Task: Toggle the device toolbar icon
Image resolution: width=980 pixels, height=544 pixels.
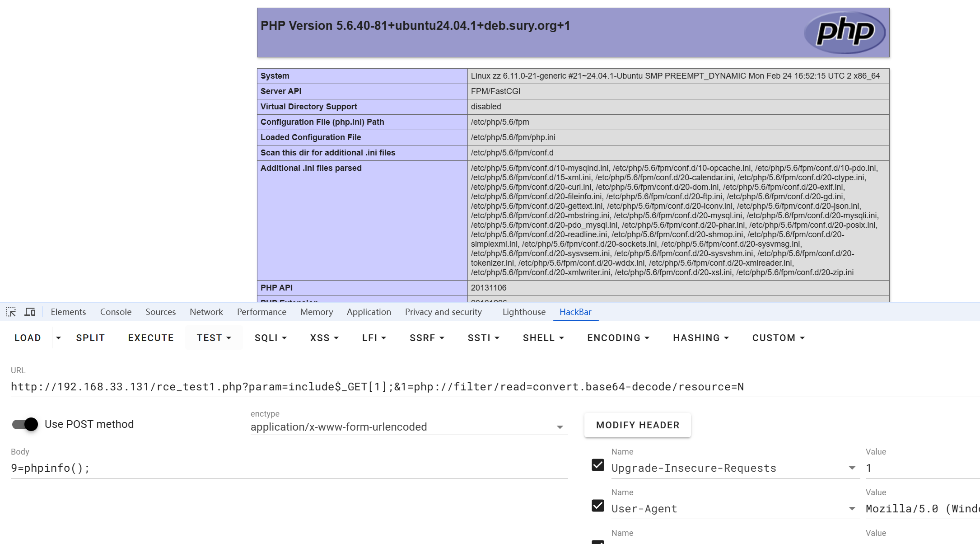Action: [x=30, y=312]
